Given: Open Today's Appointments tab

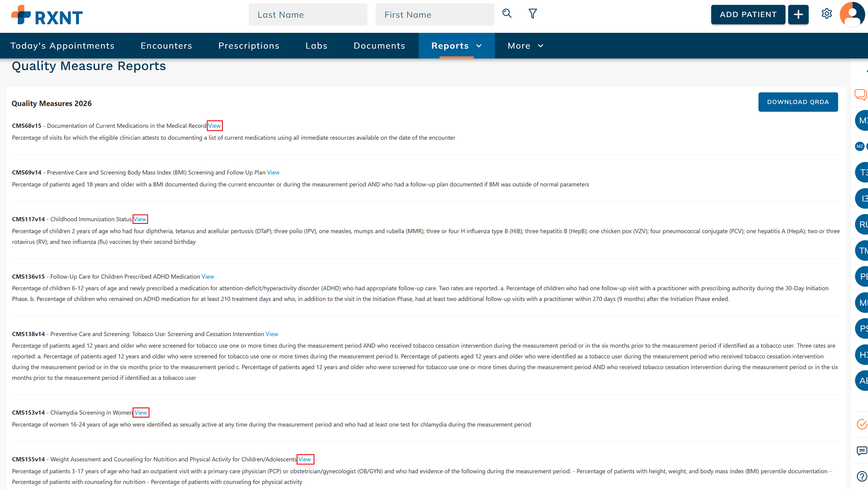Looking at the screenshot, I should [x=62, y=45].
